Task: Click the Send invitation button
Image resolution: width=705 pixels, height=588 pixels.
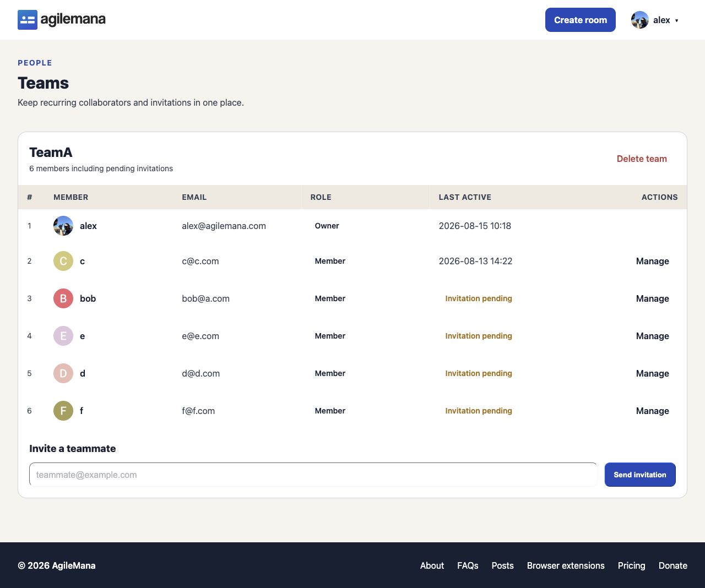Action: [x=640, y=475]
